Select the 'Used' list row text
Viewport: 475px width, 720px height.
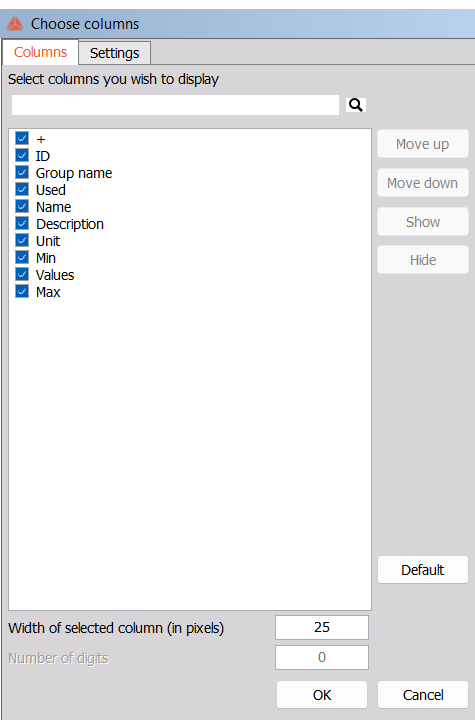(x=51, y=190)
